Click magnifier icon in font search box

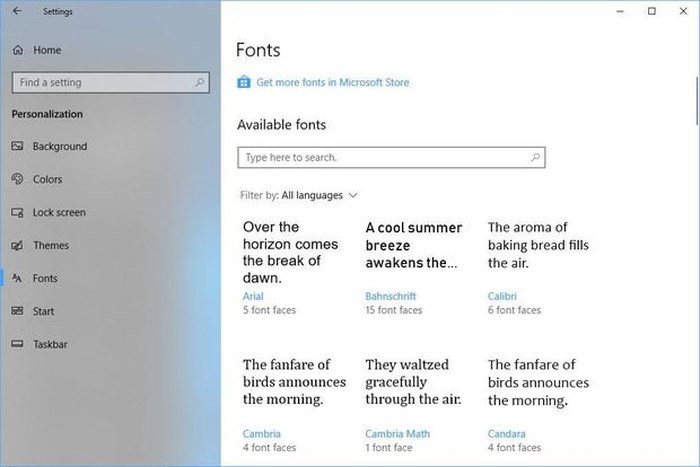(x=535, y=158)
